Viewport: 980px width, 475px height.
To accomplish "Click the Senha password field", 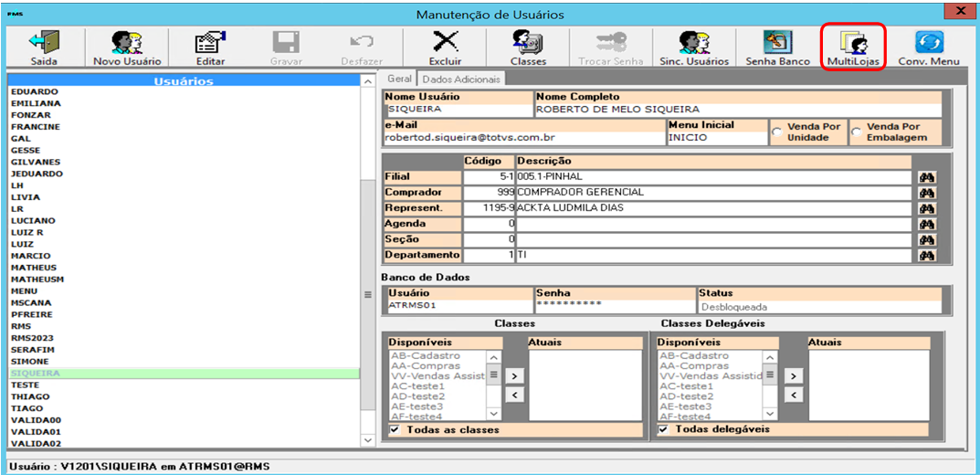I will 615,306.
